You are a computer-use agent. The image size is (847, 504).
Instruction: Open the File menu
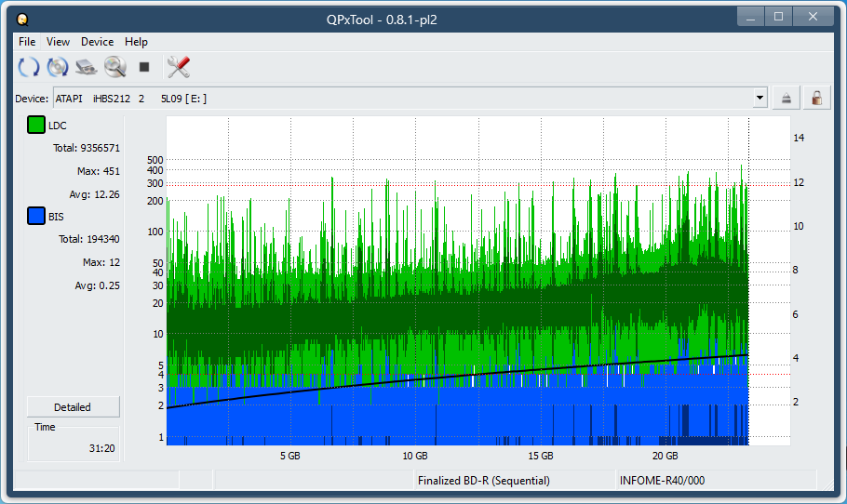tap(27, 42)
